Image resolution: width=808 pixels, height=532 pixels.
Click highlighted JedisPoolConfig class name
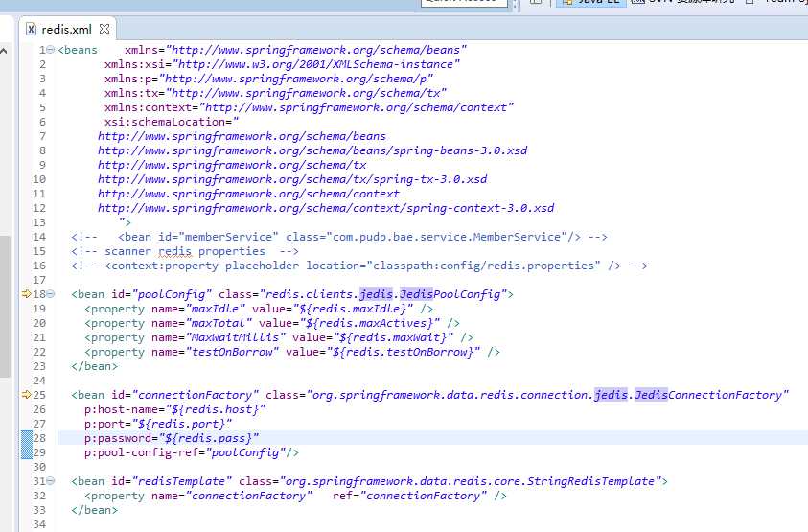tap(450, 294)
